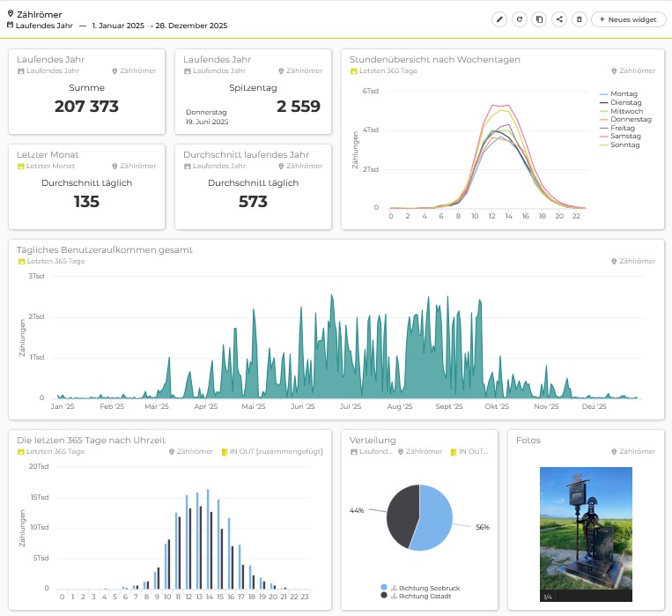Click Zählrömer counter link in Spitzentag widget
The image size is (672, 616).
[300, 71]
